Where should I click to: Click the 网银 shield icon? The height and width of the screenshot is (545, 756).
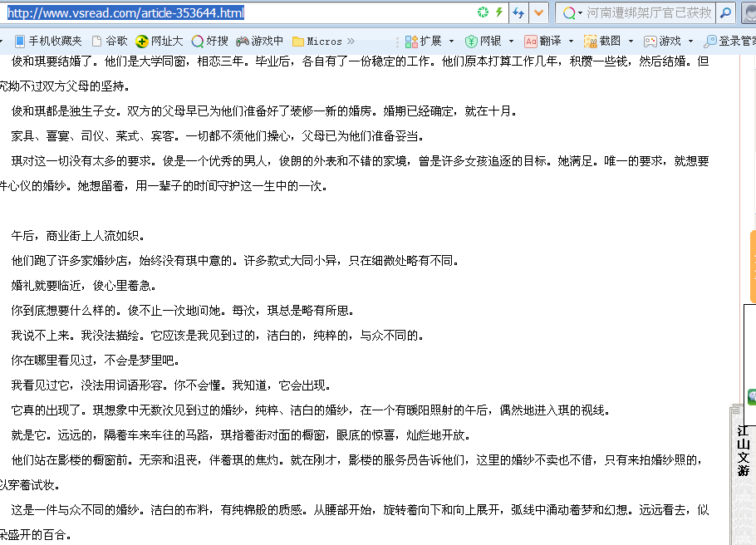[471, 42]
